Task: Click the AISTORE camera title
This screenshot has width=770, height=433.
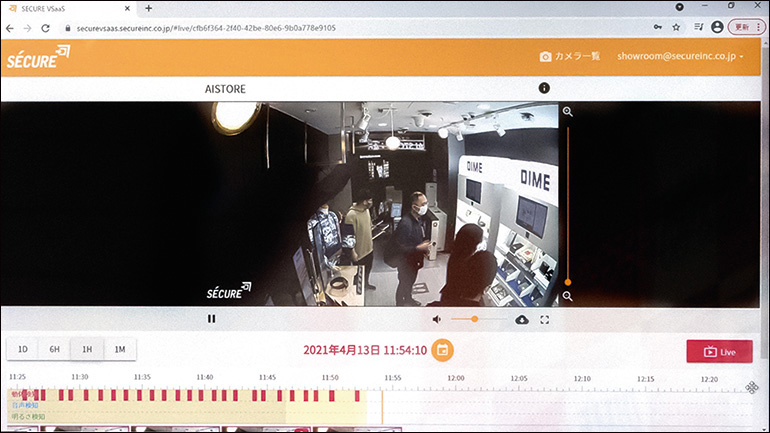Action: 225,89
